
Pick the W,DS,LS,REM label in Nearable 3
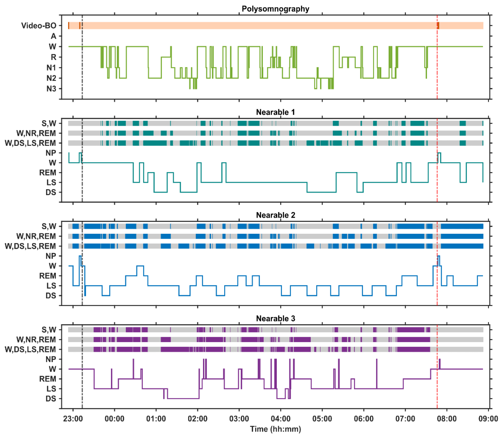[30, 349]
